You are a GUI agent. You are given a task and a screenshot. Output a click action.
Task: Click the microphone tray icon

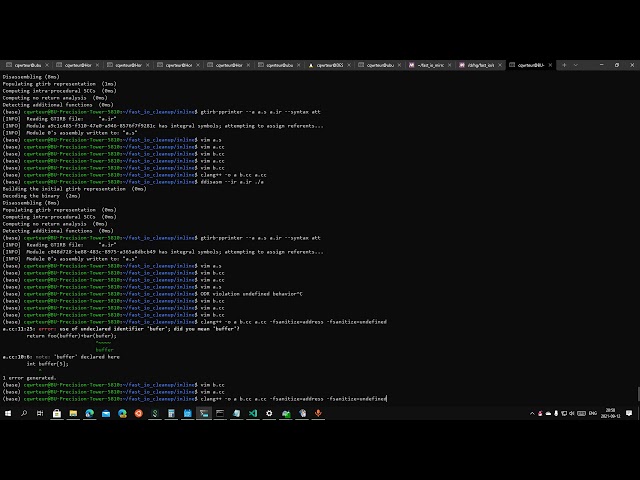[556, 413]
